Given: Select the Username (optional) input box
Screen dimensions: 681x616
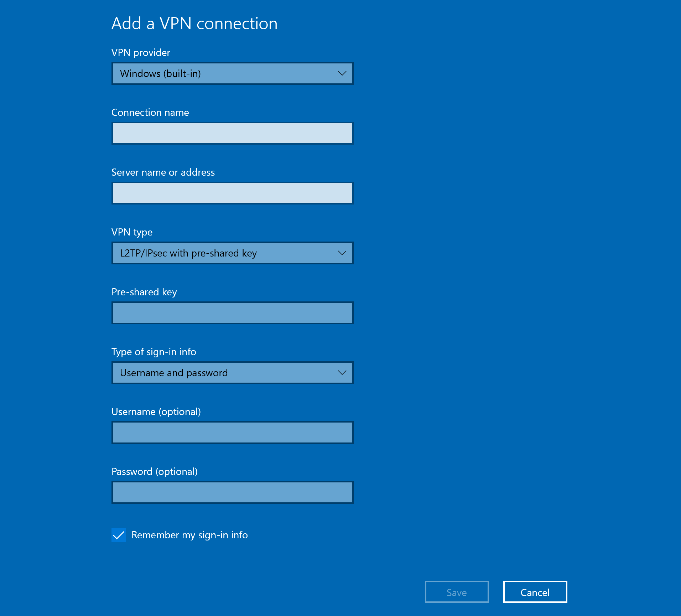Looking at the screenshot, I should click(x=232, y=433).
